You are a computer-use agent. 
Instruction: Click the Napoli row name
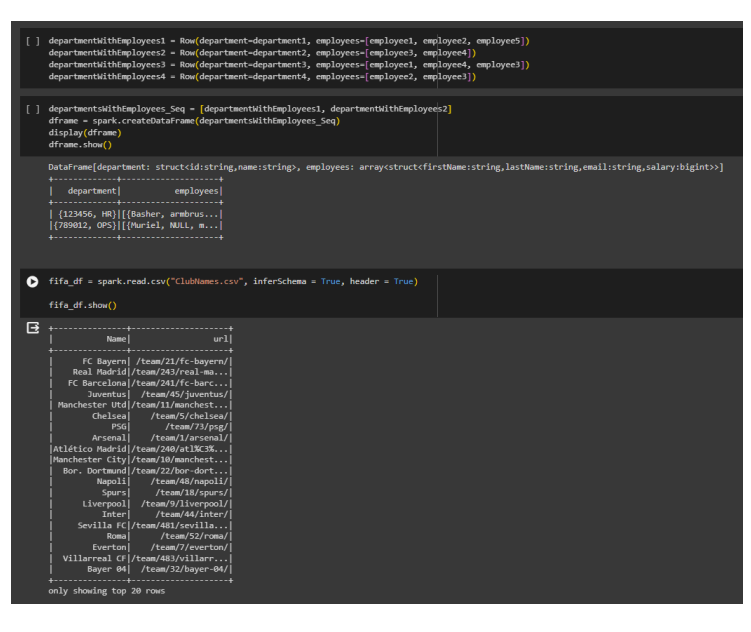tap(112, 481)
